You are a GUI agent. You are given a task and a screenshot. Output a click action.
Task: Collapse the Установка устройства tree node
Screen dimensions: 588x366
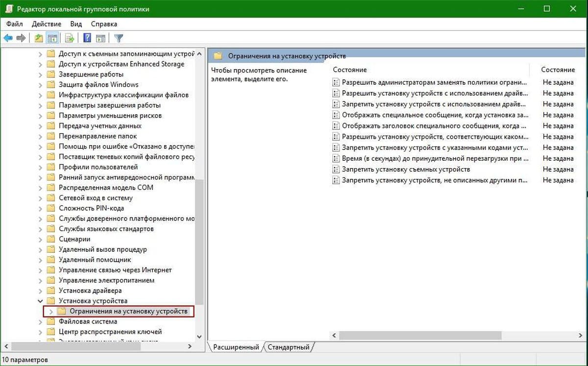pos(41,301)
